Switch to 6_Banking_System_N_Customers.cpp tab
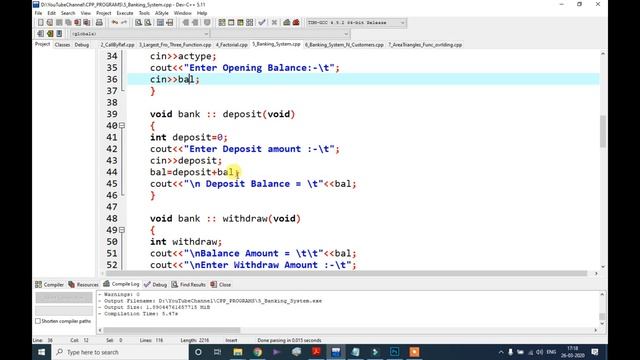This screenshot has width=640, height=360. pos(344,45)
